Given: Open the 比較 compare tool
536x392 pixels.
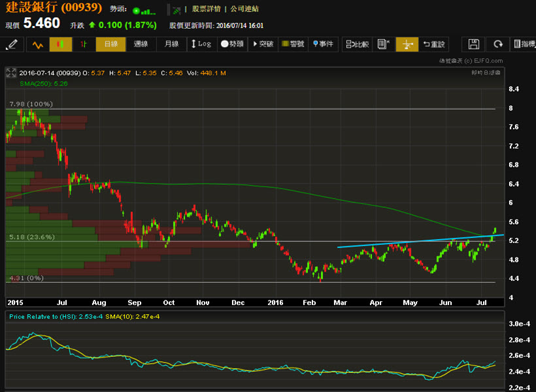Looking at the screenshot, I should click(x=357, y=44).
